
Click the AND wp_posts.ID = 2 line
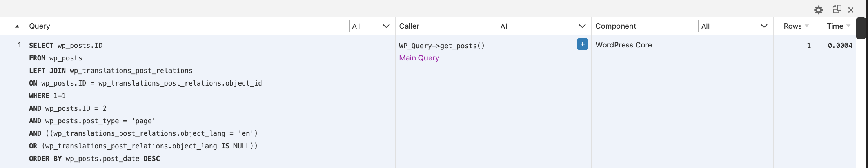[67, 108]
